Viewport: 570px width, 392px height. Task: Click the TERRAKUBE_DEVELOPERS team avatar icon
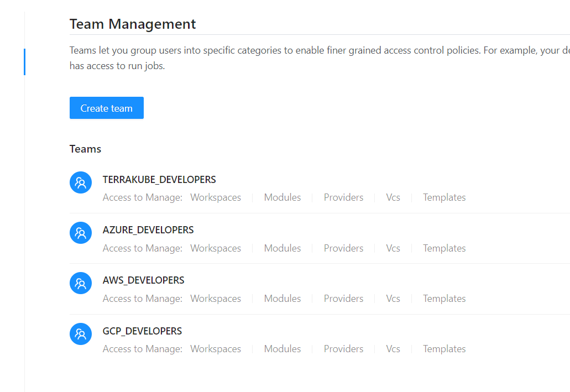click(x=81, y=182)
